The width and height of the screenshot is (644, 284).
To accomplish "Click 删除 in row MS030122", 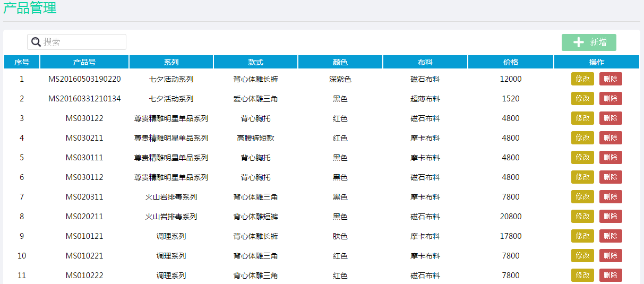I will pyautogui.click(x=611, y=118).
